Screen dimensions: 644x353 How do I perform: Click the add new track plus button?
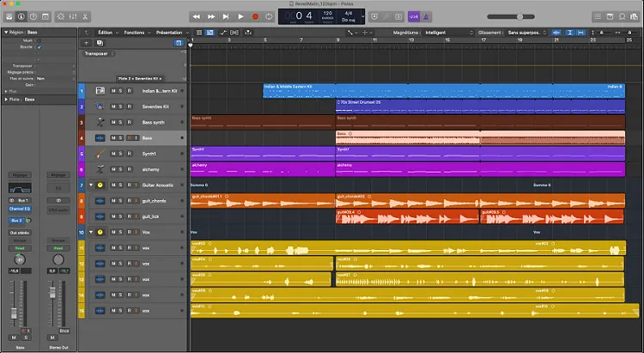(x=86, y=43)
